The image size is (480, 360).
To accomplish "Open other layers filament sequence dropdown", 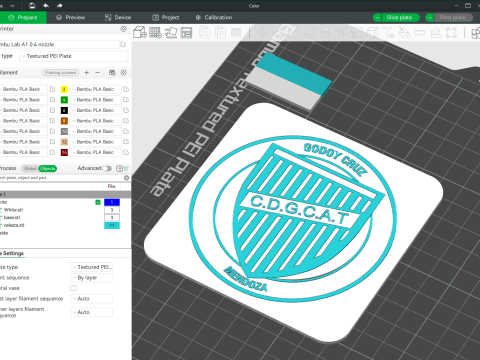I will coord(92,312).
